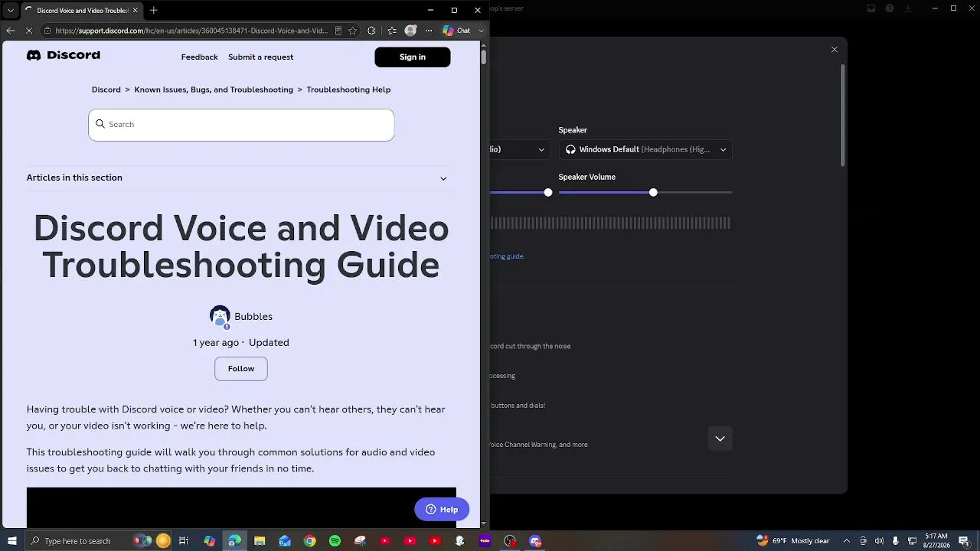Screen dimensions: 980x551
Task: Open the clock and calendar flyout
Action: [x=936, y=541]
